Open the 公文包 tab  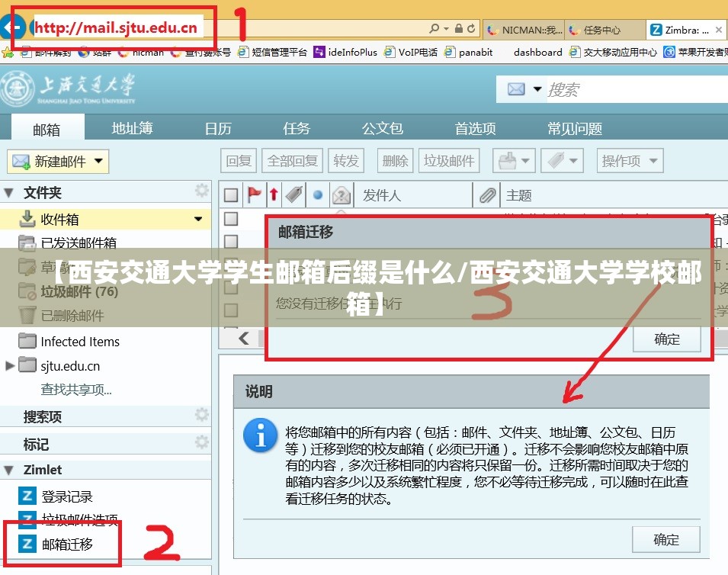383,128
